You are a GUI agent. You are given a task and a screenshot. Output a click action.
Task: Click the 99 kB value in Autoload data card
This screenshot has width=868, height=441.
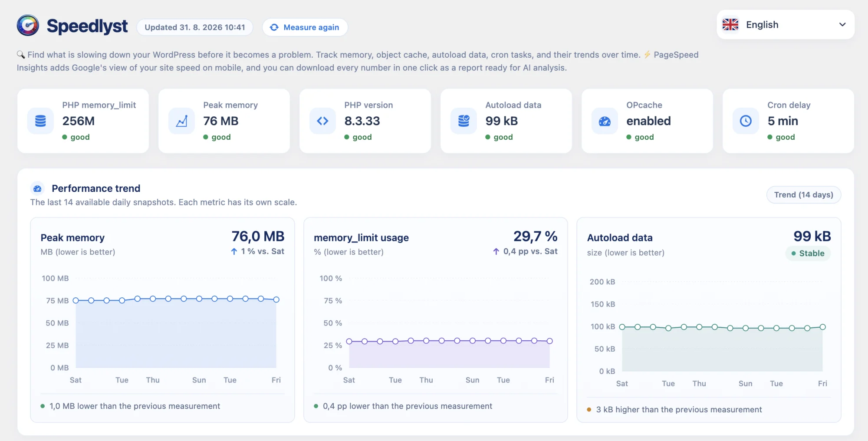(x=501, y=121)
